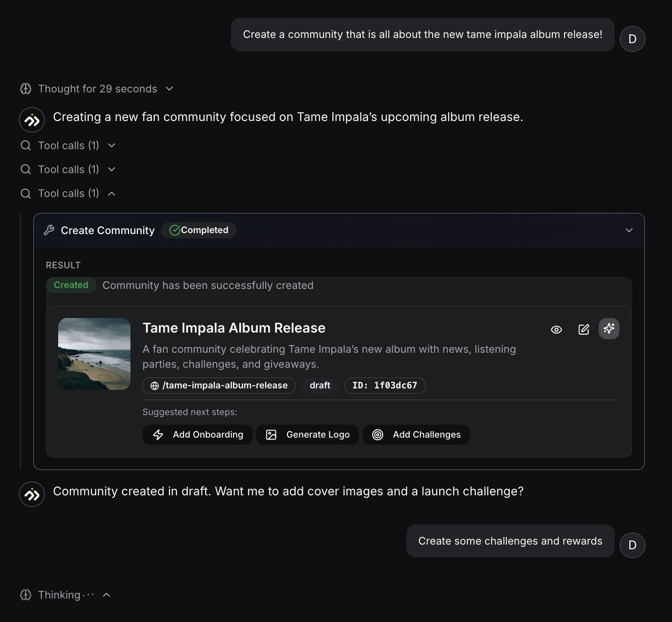
Task: Expand the first Tool calls (1) chevron
Action: (112, 145)
